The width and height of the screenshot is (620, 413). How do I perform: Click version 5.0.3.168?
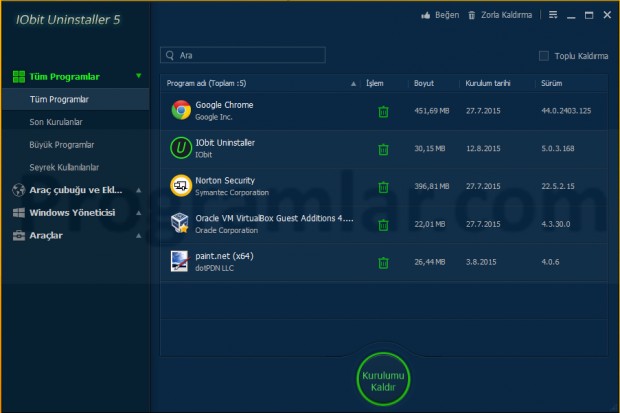click(x=558, y=149)
